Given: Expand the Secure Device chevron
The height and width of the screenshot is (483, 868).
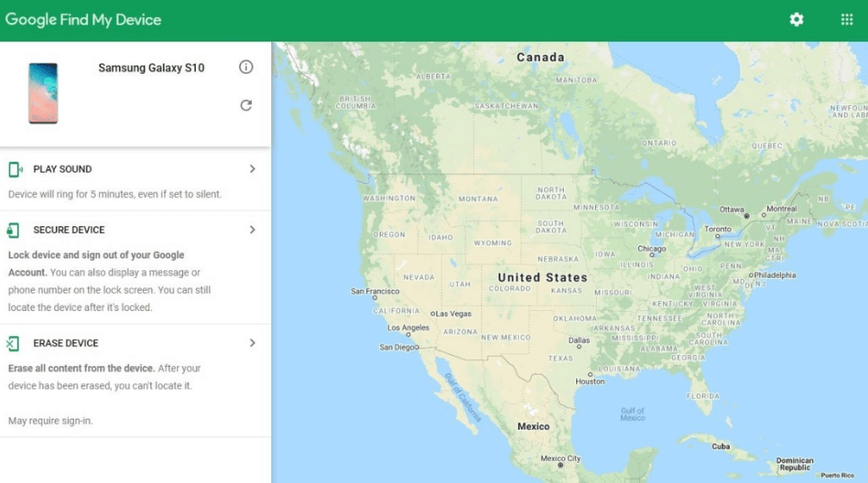Looking at the screenshot, I should point(252,230).
